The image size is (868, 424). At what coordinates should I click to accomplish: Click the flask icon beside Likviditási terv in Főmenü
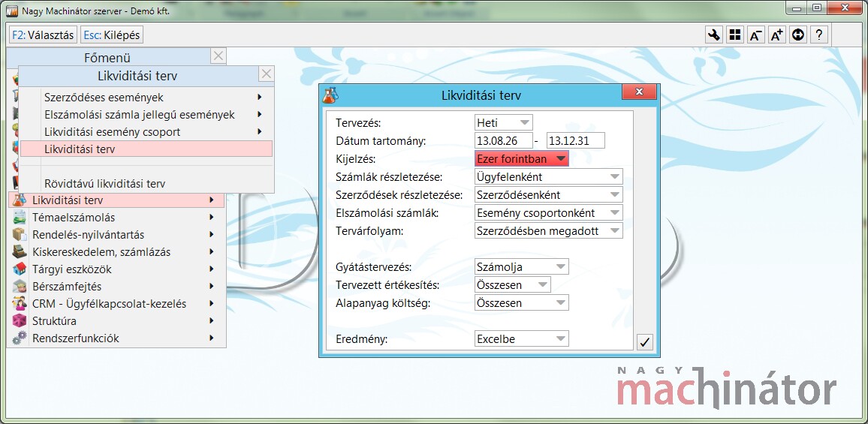click(20, 200)
